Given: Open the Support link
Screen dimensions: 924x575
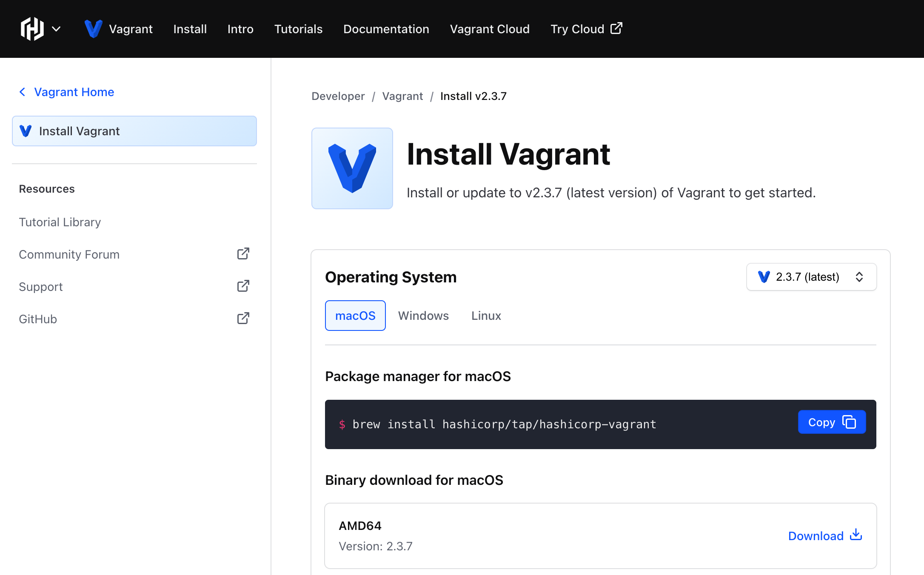Looking at the screenshot, I should (x=134, y=287).
